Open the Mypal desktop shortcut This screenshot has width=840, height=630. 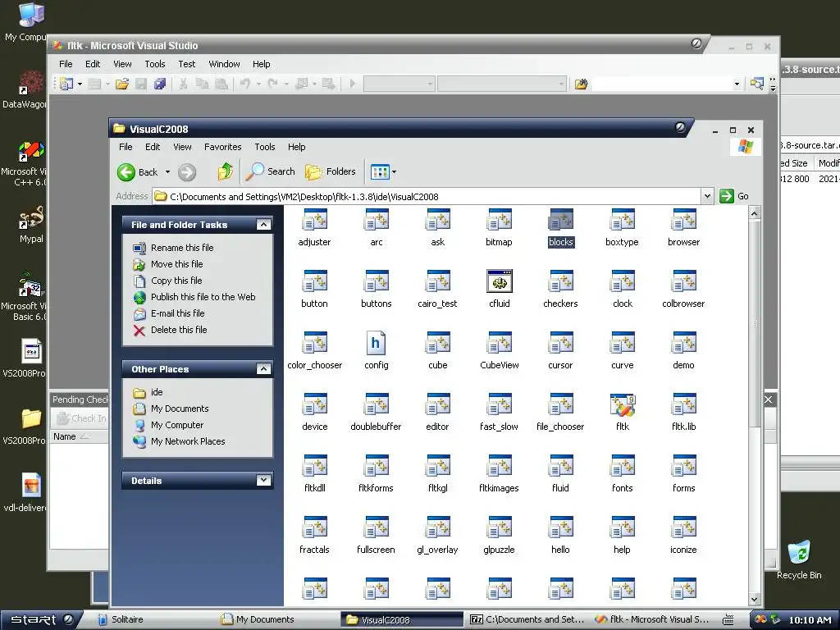[x=31, y=223]
